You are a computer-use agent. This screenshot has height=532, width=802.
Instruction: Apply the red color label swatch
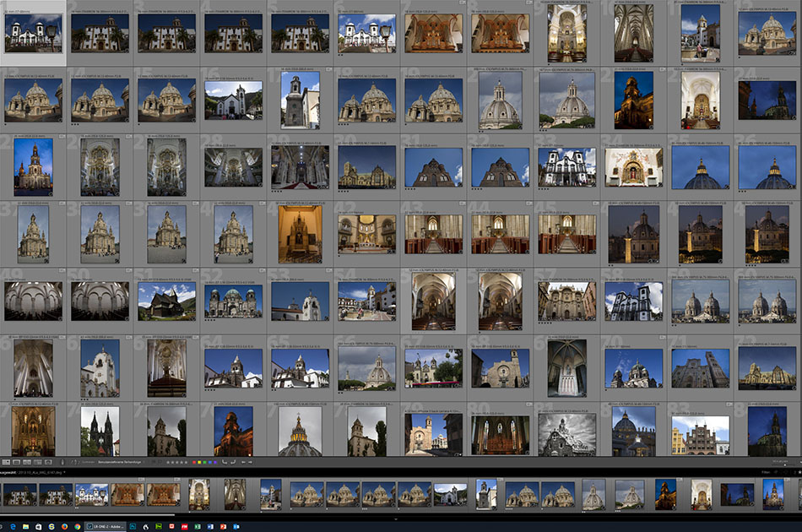tap(194, 462)
